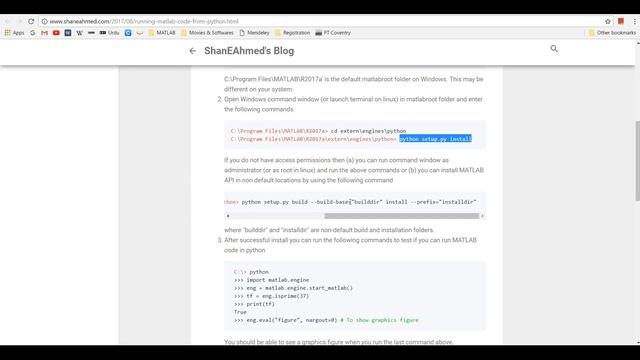The height and width of the screenshot is (360, 640).
Task: Click the red extension icon in toolbar
Action: (x=621, y=21)
